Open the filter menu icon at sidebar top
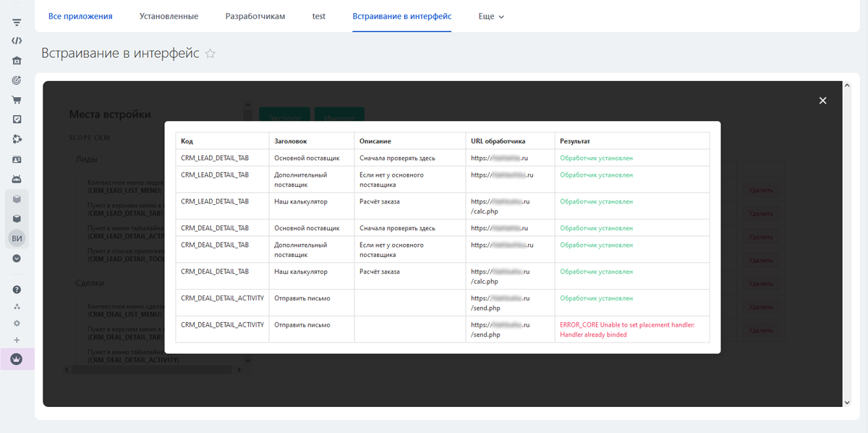The image size is (868, 433). 17,22
